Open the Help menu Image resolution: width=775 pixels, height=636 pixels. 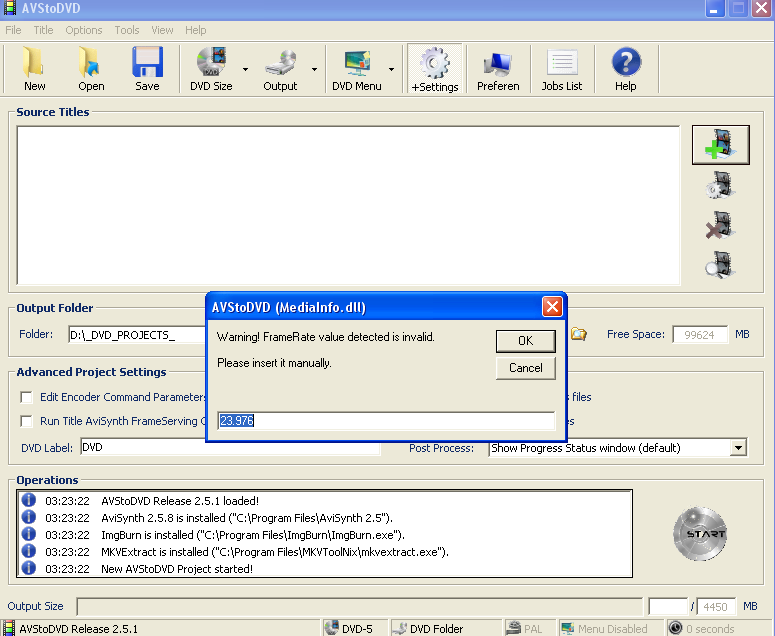tap(195, 30)
